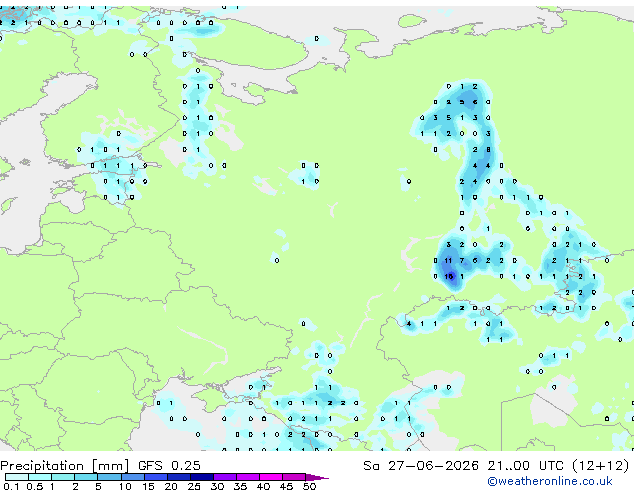Open the weatheronline.co.uk copyright link

tap(549, 481)
